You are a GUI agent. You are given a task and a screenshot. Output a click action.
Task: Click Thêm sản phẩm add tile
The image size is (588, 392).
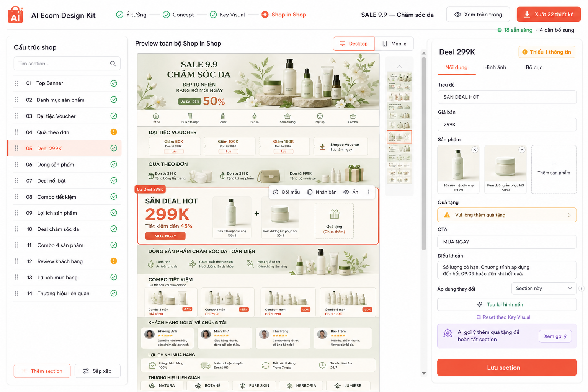tap(554, 169)
